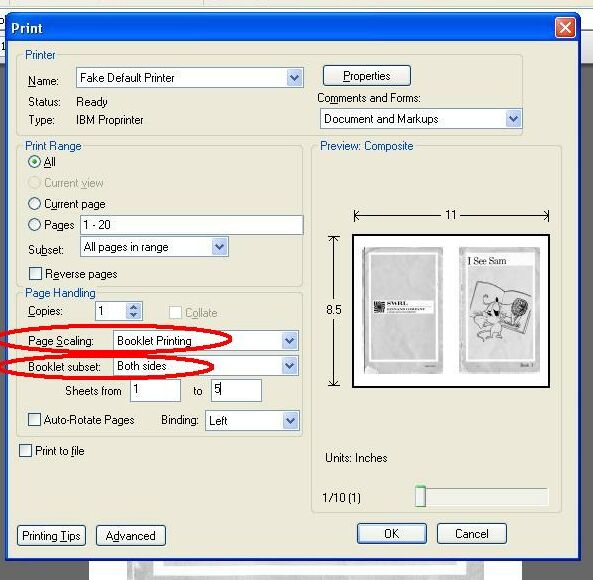This screenshot has height=580, width=593.
Task: Close the Print dialog with red X
Action: click(565, 28)
